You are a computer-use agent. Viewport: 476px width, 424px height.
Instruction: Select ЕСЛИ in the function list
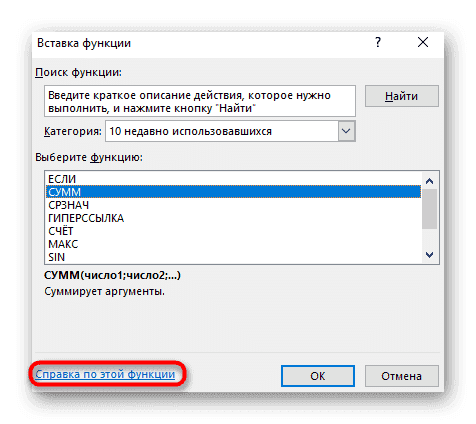(233, 179)
